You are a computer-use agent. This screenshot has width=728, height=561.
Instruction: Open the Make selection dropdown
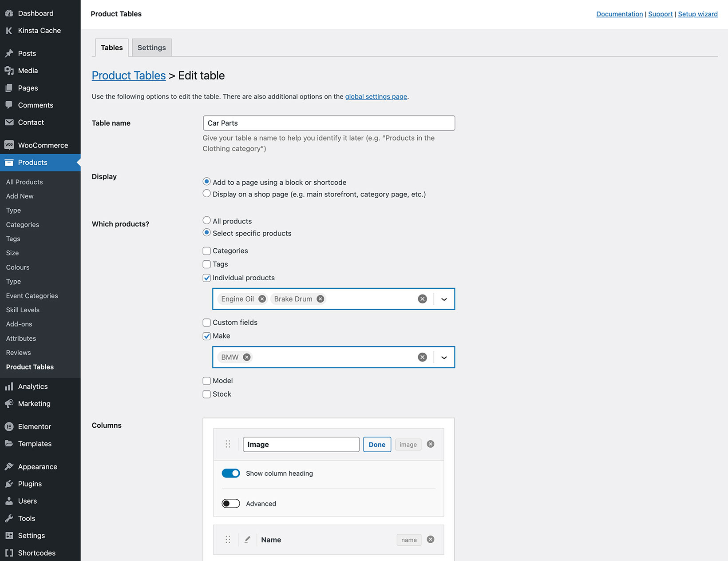pyautogui.click(x=443, y=357)
